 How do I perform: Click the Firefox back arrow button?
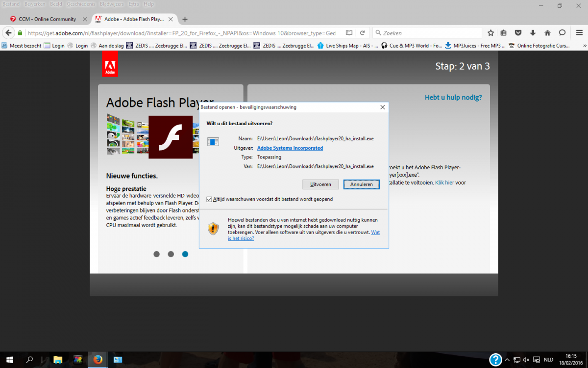tap(8, 33)
